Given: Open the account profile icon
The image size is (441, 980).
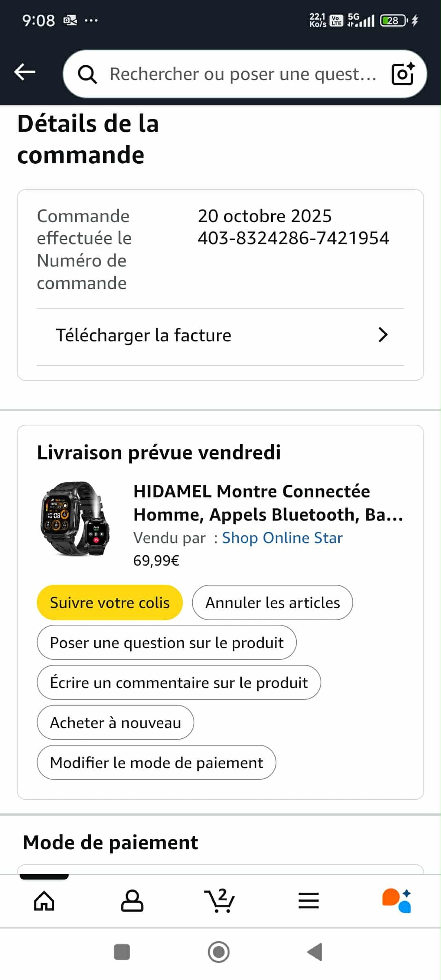Looking at the screenshot, I should (x=132, y=901).
